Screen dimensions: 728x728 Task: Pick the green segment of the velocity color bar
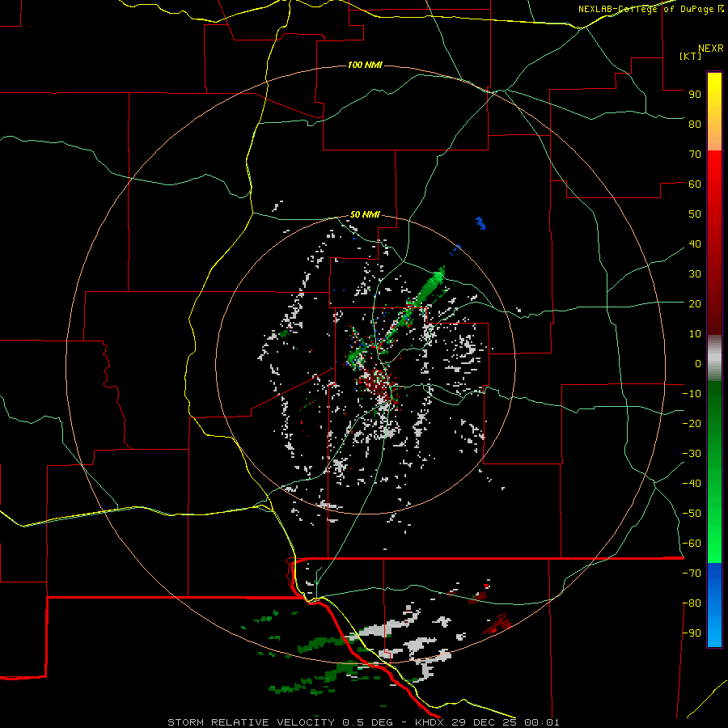[x=714, y=472]
